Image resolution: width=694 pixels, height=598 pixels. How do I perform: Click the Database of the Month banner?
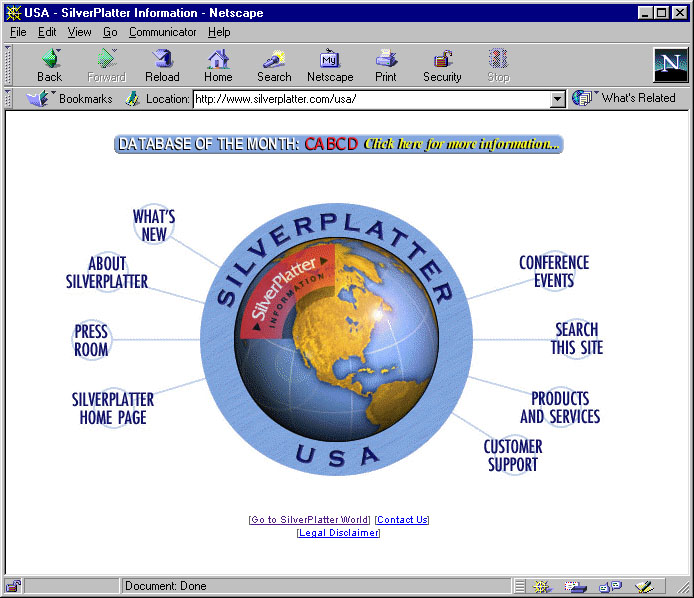click(339, 144)
